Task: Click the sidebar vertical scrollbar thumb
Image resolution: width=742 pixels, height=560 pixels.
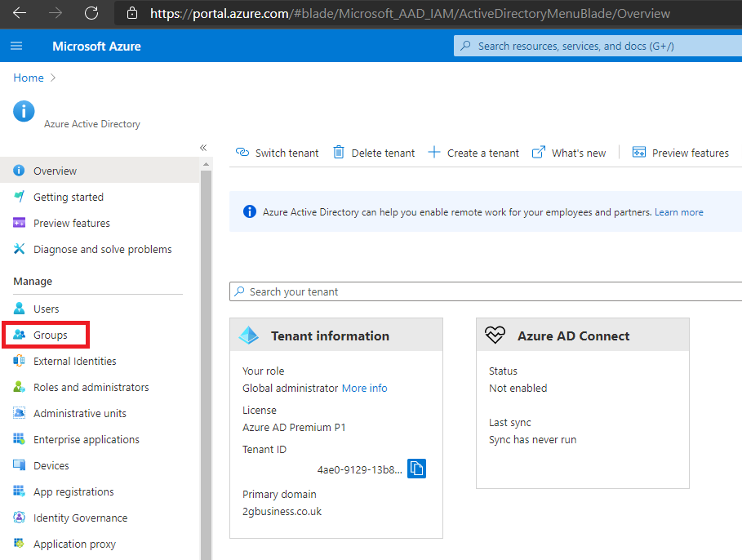Action: click(206, 365)
